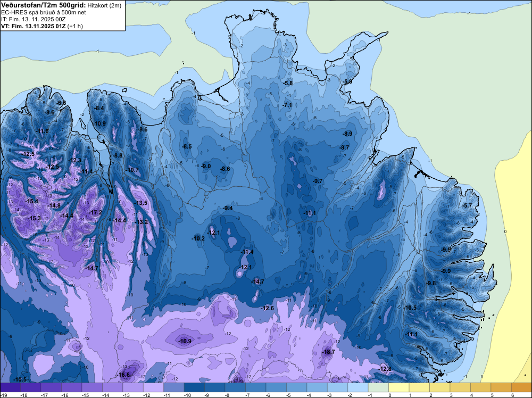Click the -13.5 temperature label
532x398 pixels.
[140, 203]
